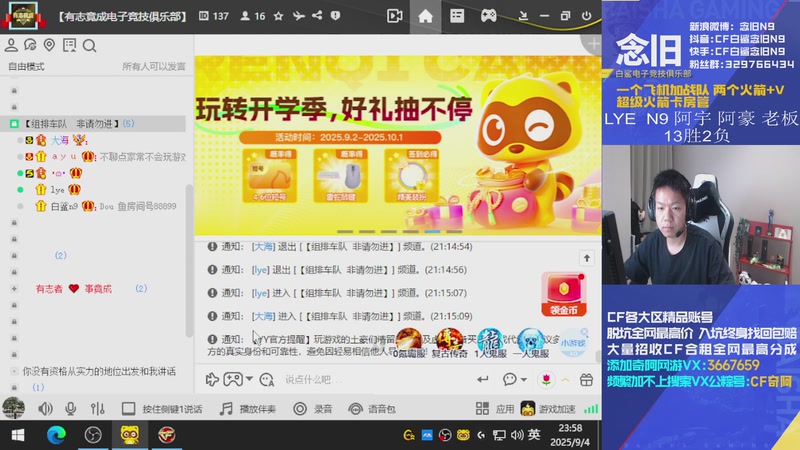Open the Windows Start menu
Image resolution: width=800 pixels, height=450 pixels.
click(x=18, y=435)
